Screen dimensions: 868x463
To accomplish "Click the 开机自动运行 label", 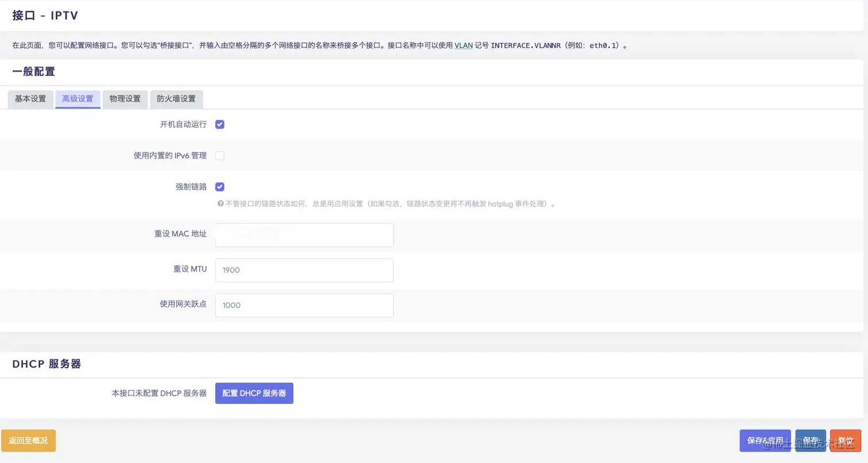I will click(x=183, y=124).
